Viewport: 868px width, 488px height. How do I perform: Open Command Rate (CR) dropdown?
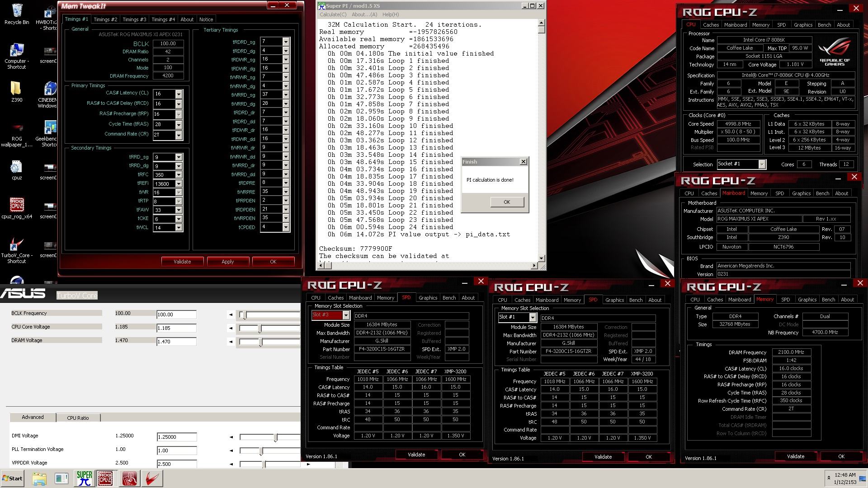(179, 135)
